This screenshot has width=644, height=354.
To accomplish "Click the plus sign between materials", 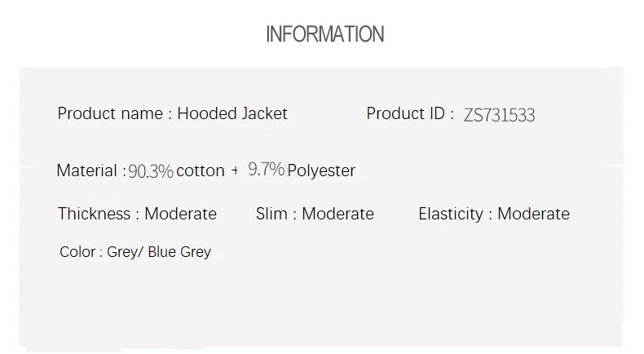I will [x=235, y=170].
